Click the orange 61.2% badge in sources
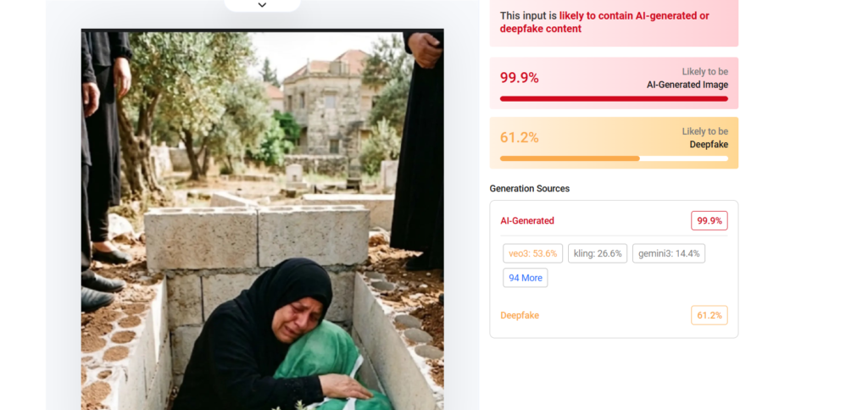Viewport: 868px width, 410px height. tap(709, 315)
